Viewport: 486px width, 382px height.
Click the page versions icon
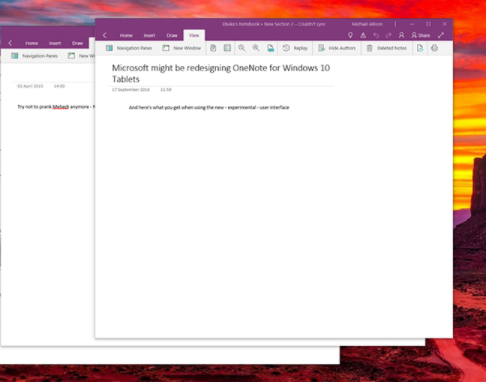click(420, 48)
